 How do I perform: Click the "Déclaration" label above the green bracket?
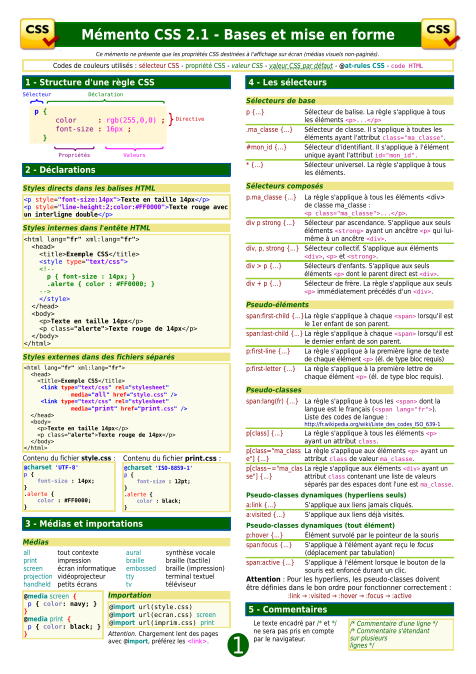(x=105, y=94)
